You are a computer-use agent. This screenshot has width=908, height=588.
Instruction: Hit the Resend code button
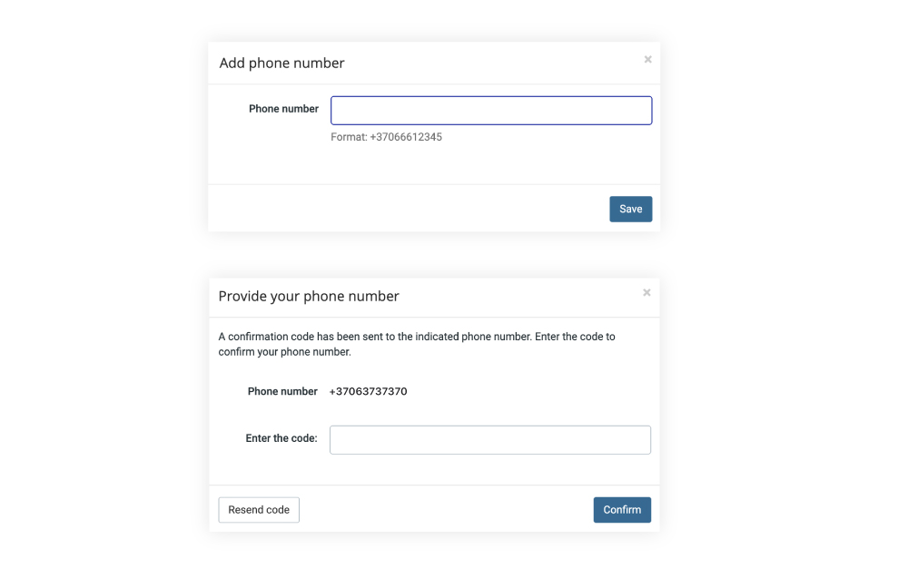tap(259, 510)
